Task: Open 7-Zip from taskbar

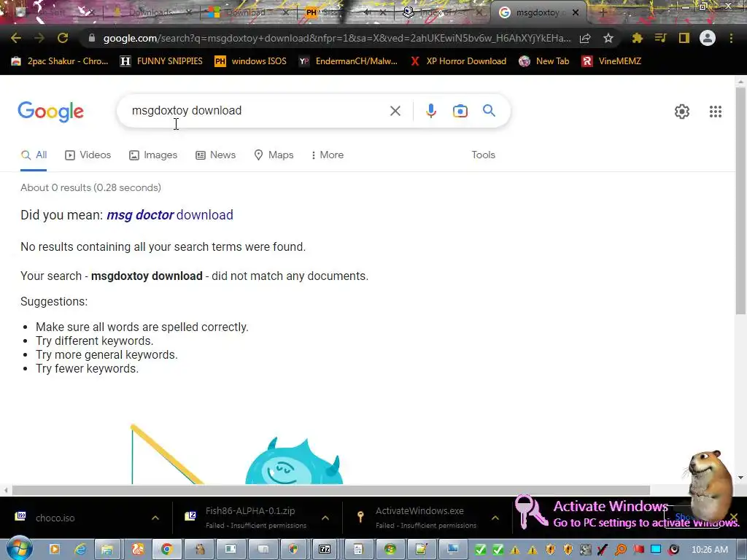Action: [325, 550]
